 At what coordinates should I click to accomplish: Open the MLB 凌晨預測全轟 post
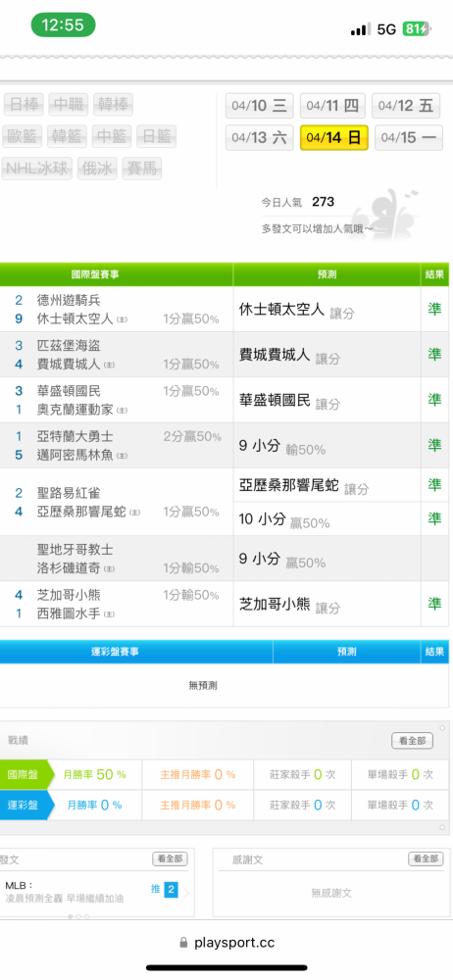pyautogui.click(x=65, y=893)
